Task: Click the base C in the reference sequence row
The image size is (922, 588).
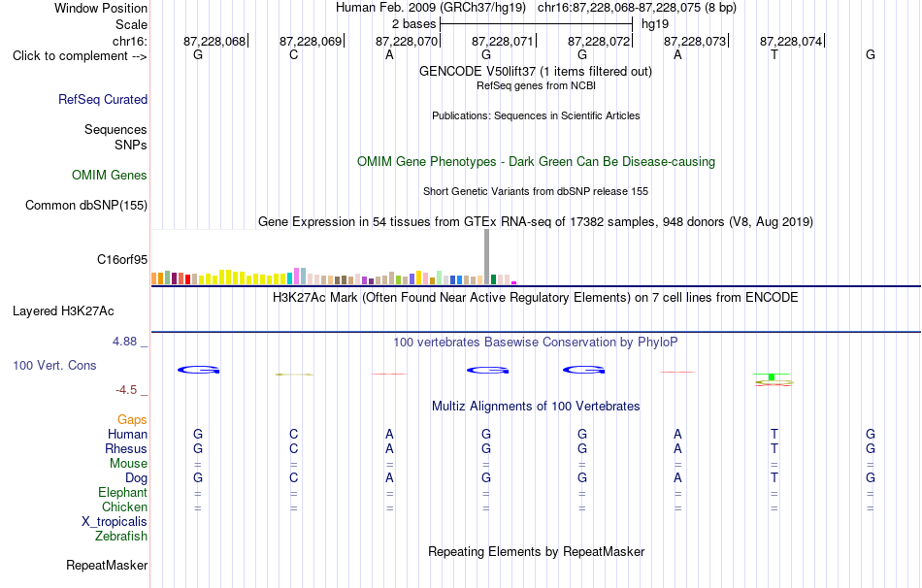Action: [293, 55]
